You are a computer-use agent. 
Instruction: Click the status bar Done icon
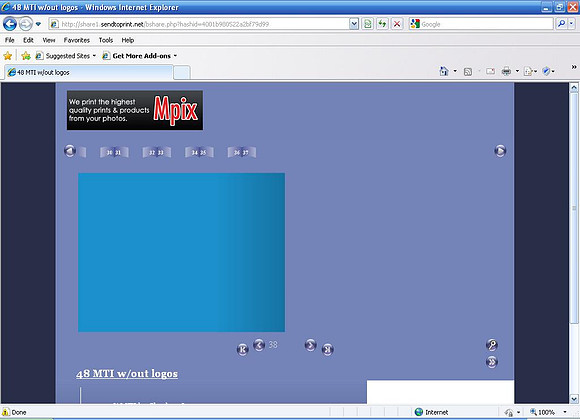(6, 412)
